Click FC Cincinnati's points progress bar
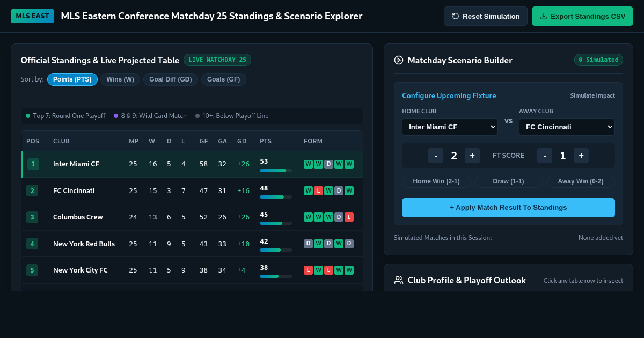This screenshot has height=338, width=644. (276, 197)
